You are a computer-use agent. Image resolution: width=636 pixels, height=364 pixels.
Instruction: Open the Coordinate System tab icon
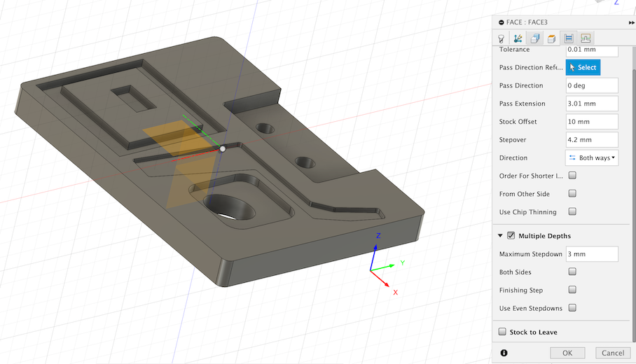pos(518,38)
